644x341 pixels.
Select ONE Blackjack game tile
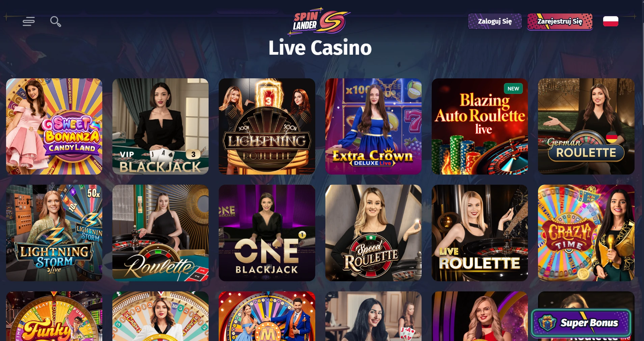coord(267,233)
